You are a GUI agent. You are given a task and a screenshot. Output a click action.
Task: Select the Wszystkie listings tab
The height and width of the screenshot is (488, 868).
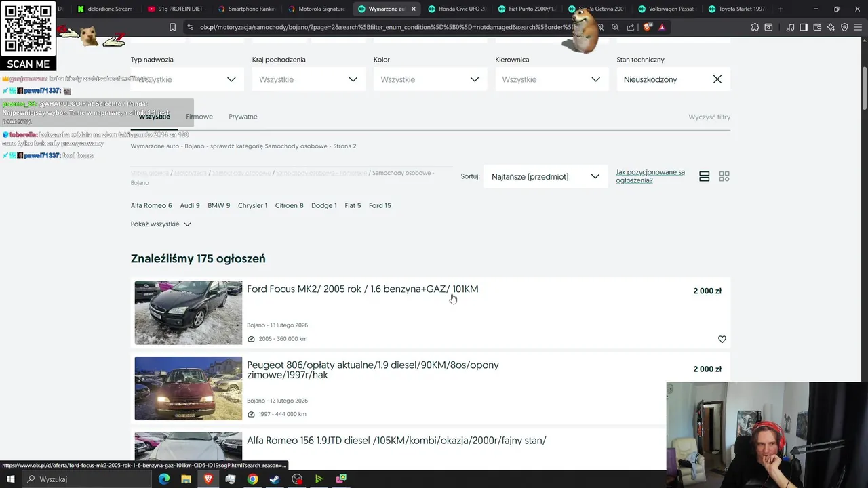point(154,117)
